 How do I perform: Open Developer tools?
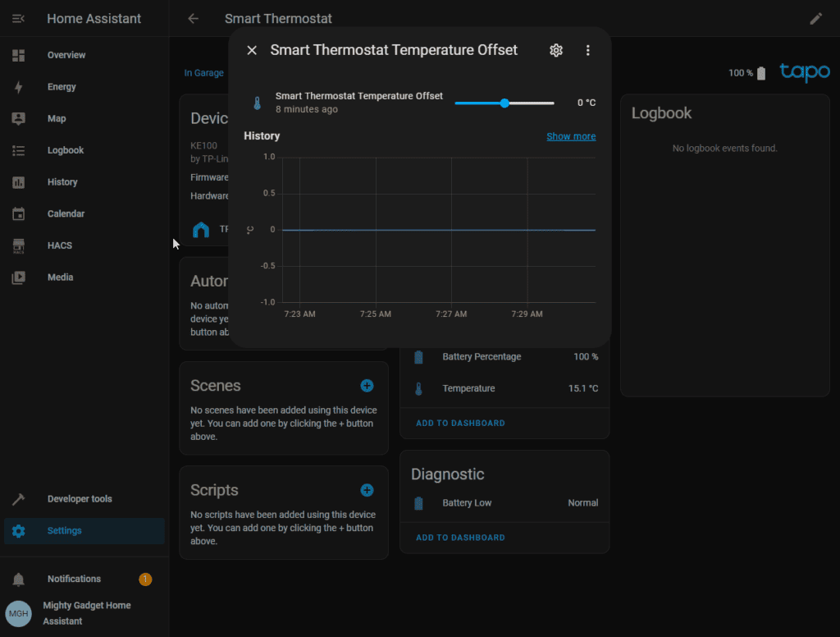(x=80, y=499)
